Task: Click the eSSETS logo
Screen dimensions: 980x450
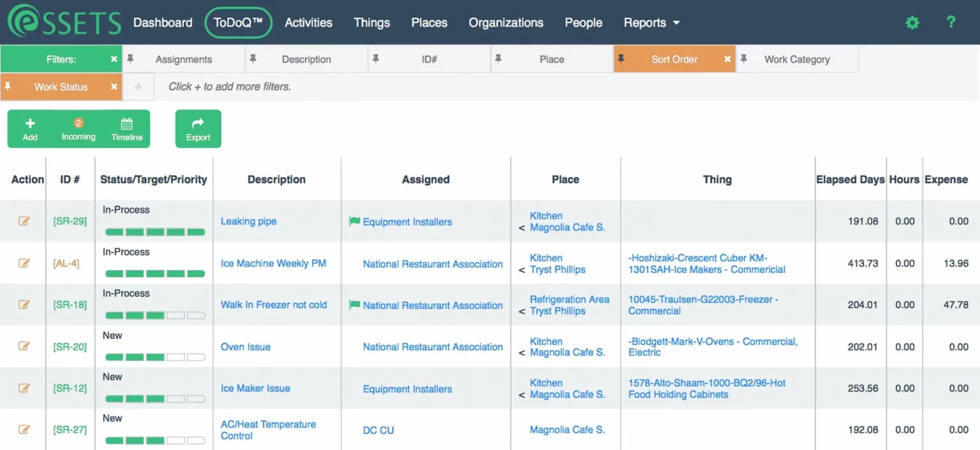Action: [x=64, y=21]
